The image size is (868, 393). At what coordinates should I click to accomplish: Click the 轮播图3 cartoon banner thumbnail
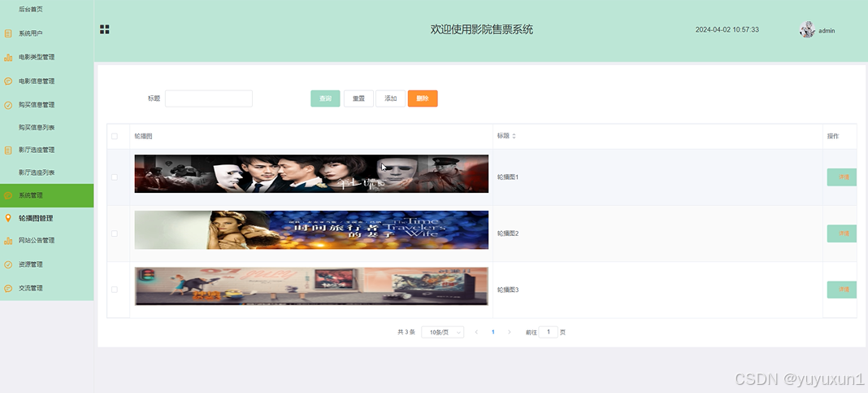tap(311, 286)
